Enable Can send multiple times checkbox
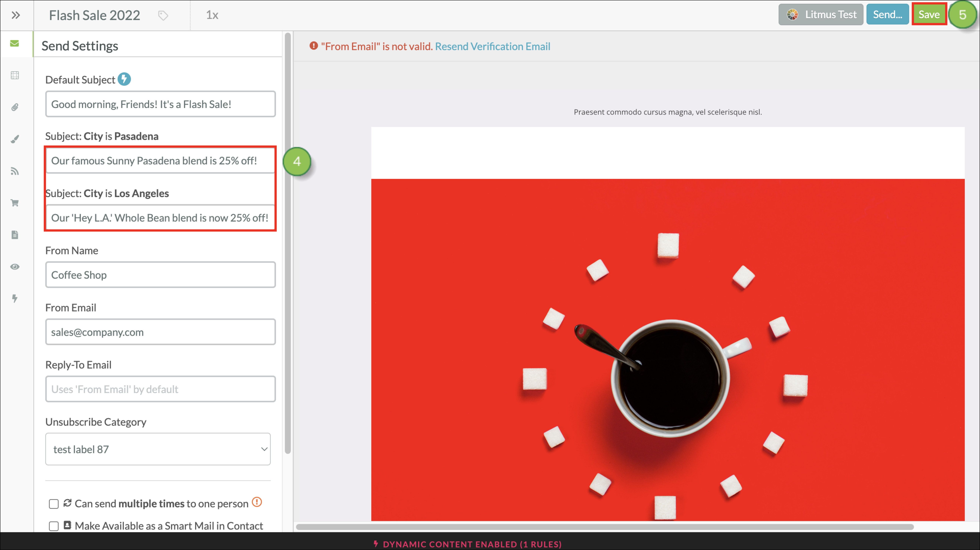 coord(54,504)
